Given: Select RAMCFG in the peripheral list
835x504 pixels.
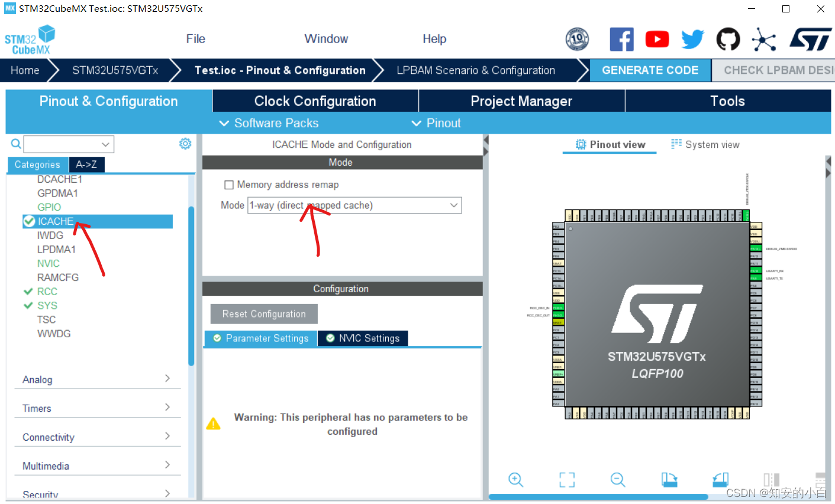Looking at the screenshot, I should click(58, 277).
